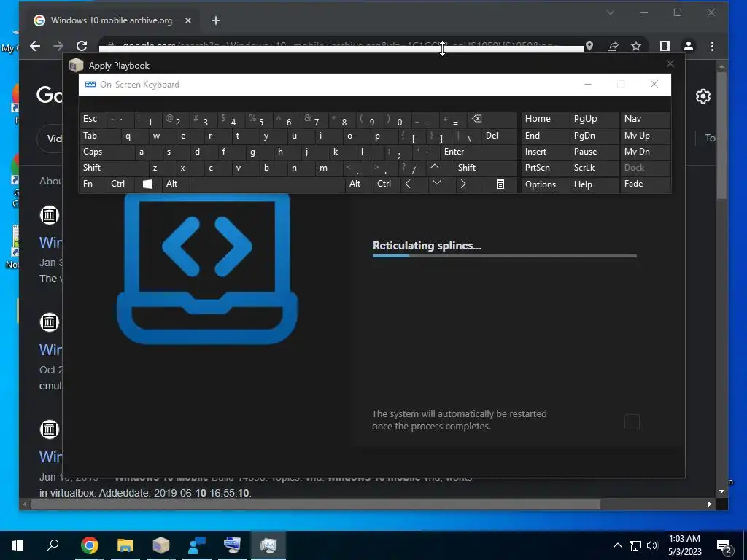This screenshot has height=560, width=747.
Task: Click the Options key on keyboard
Action: (x=546, y=184)
